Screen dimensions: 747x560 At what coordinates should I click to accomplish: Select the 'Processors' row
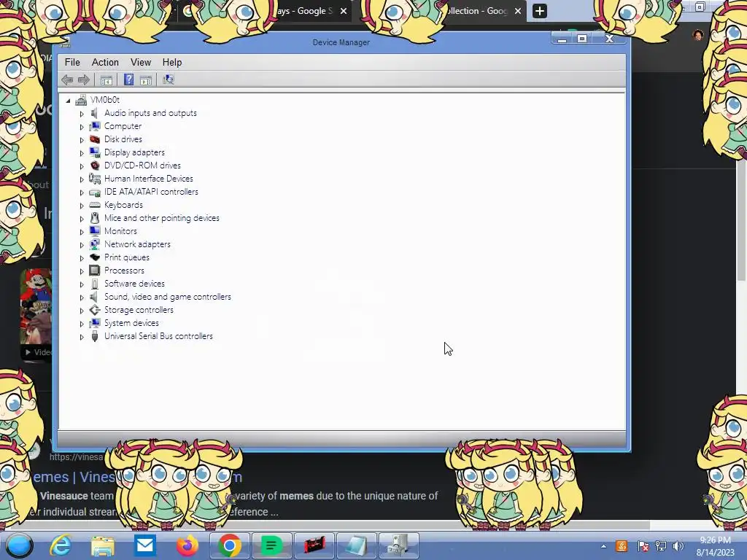pyautogui.click(x=124, y=271)
